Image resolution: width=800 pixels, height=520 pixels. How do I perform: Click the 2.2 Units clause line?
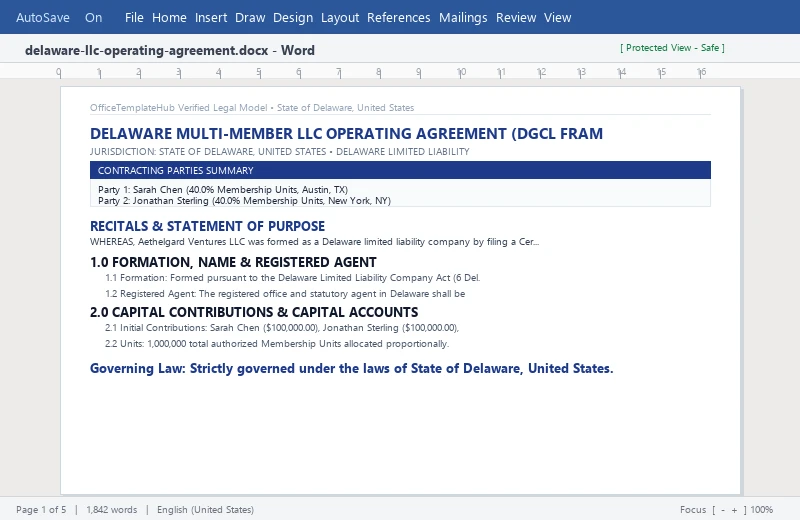[x=277, y=343]
